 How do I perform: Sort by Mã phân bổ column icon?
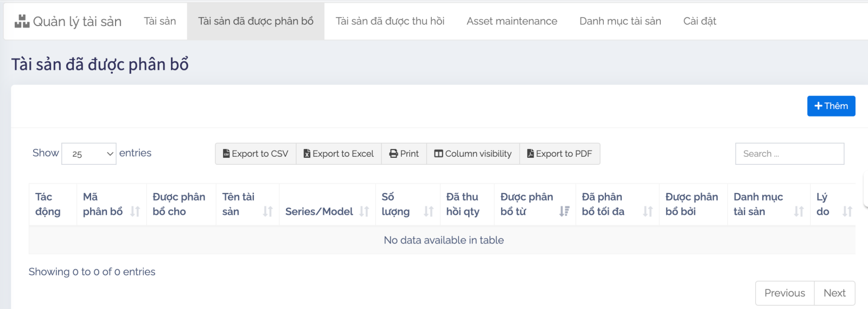coord(135,211)
